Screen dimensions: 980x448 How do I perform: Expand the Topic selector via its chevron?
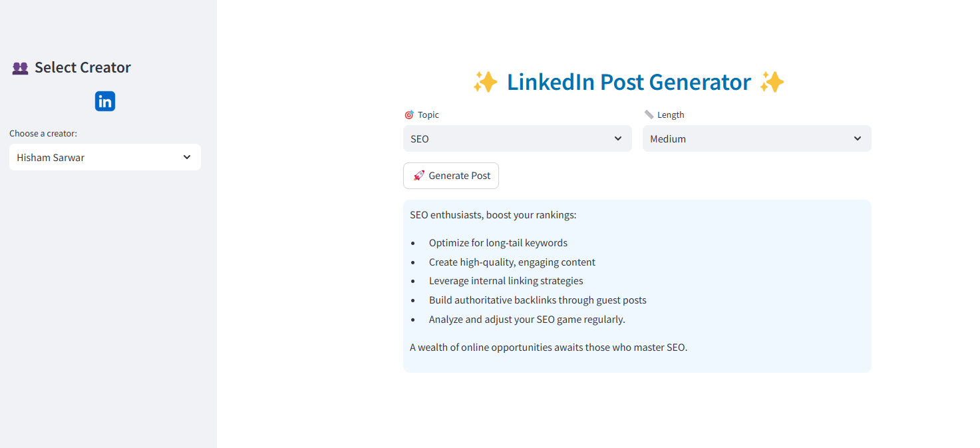click(617, 138)
